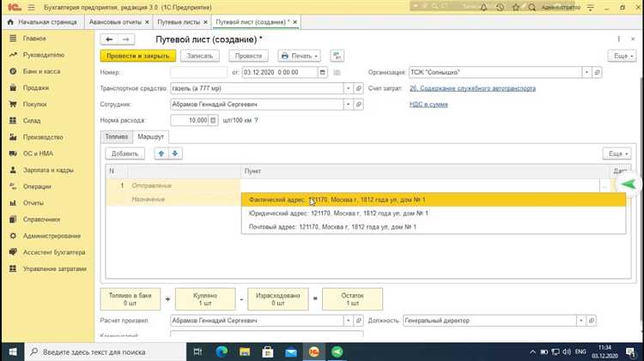Screen dimensions: 644x361
Task: Switch to Авансовые отчеты tab
Action: click(115, 21)
